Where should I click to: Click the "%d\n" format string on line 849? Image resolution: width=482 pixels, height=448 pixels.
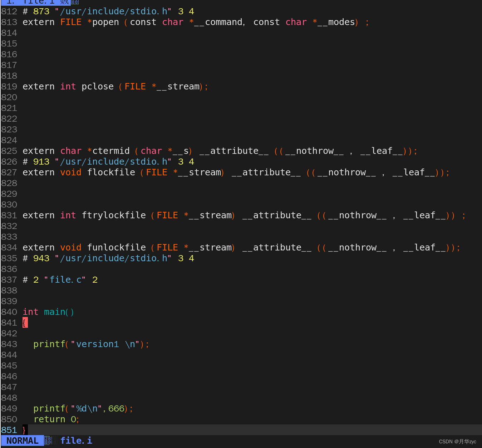click(87, 409)
